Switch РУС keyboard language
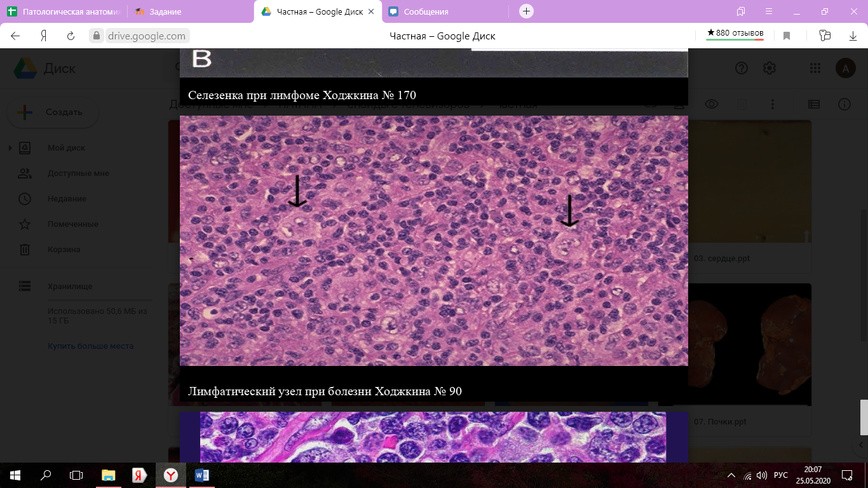Screen dimensions: 868x488 click(x=781, y=475)
